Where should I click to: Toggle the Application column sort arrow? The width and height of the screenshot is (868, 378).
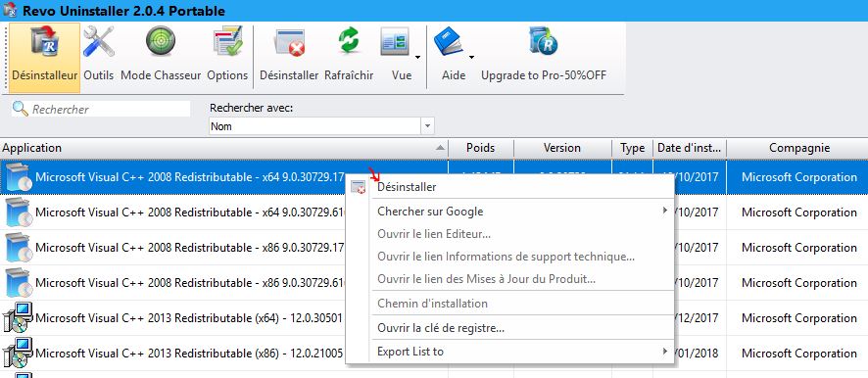[440, 148]
